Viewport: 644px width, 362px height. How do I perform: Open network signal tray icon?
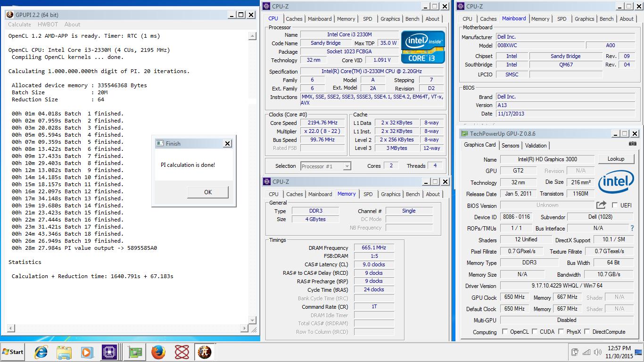pos(586,352)
